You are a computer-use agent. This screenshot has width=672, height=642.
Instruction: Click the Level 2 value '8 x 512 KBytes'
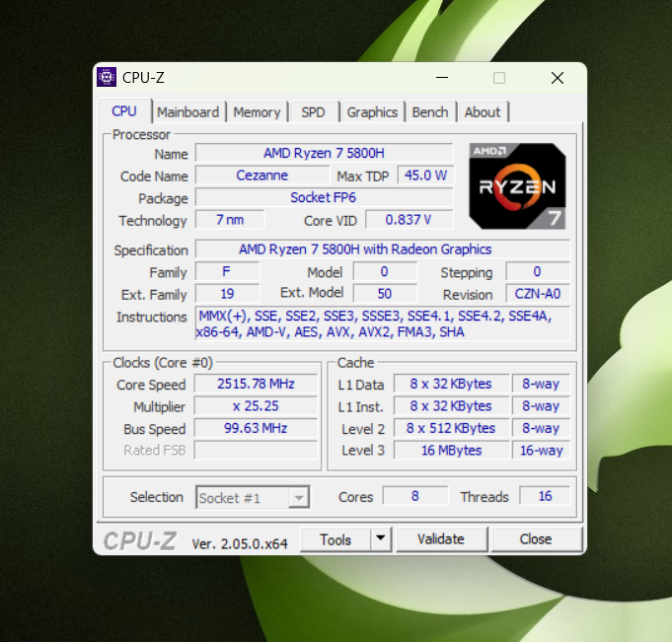point(451,428)
